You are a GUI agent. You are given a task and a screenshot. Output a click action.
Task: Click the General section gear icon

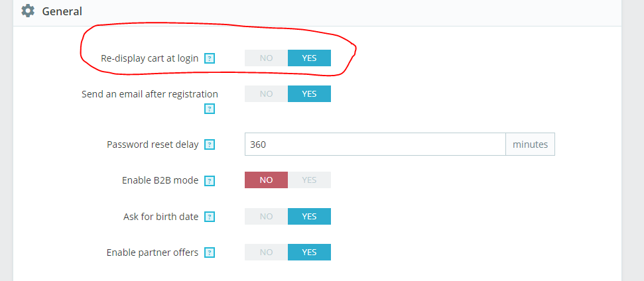[28, 11]
